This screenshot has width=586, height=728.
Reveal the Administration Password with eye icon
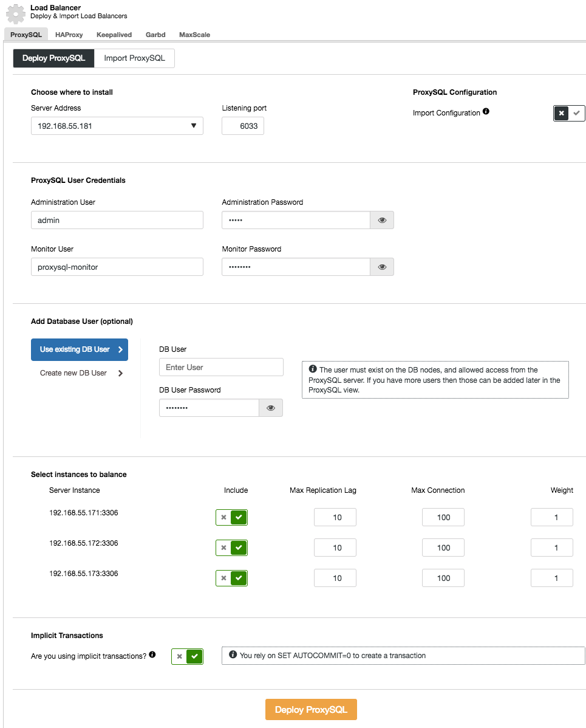pyautogui.click(x=382, y=220)
